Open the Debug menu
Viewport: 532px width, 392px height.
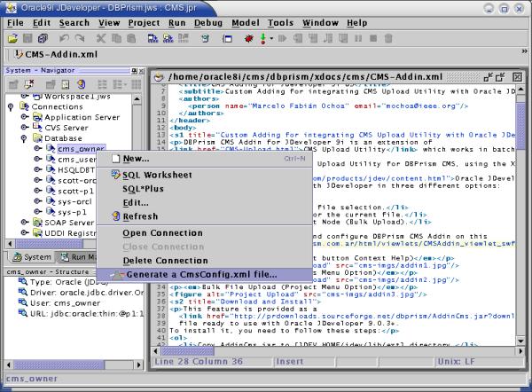coord(208,23)
